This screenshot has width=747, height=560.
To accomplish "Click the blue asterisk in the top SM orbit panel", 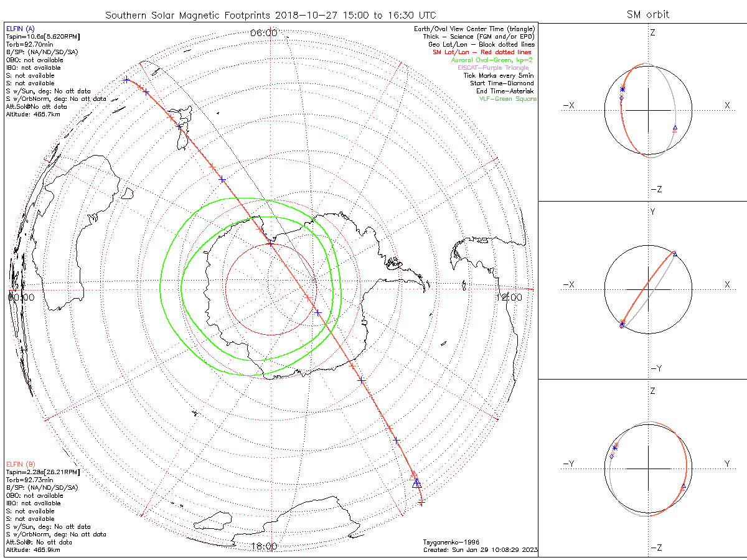I will [622, 90].
